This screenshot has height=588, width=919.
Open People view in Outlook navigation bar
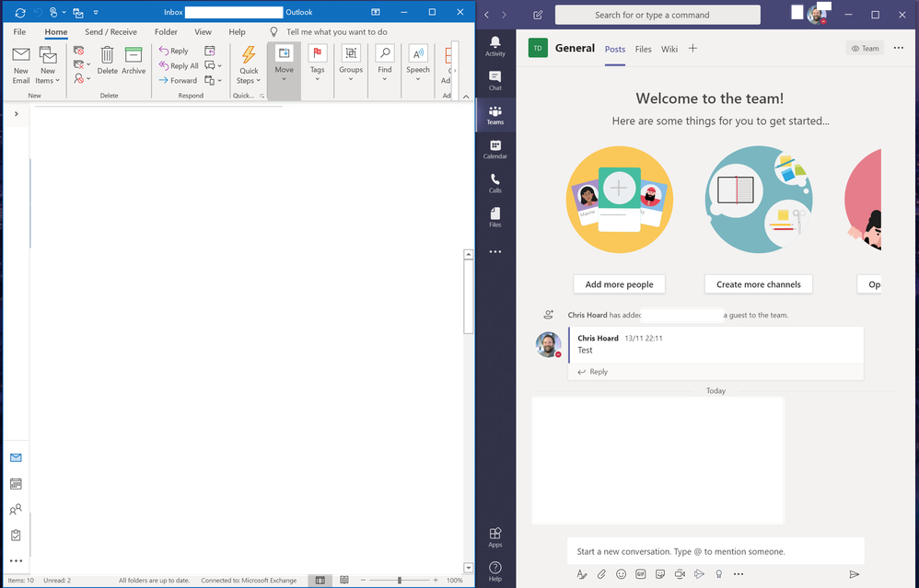(16, 510)
